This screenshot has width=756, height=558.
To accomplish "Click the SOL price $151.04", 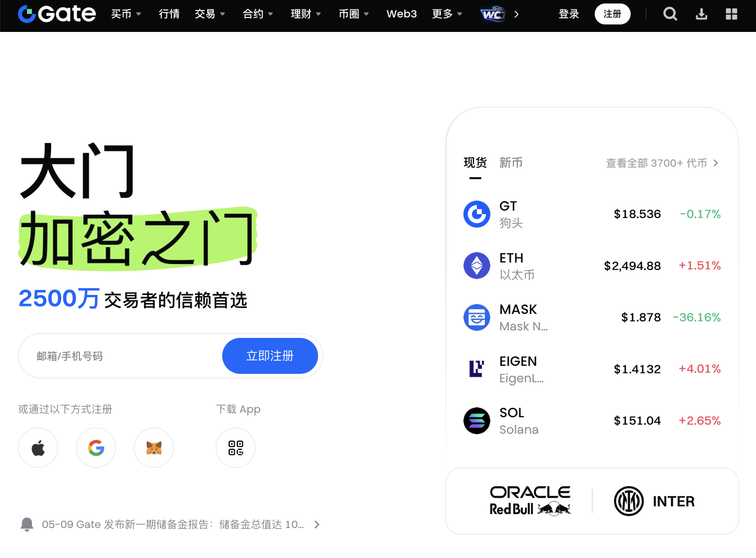I will [x=637, y=421].
